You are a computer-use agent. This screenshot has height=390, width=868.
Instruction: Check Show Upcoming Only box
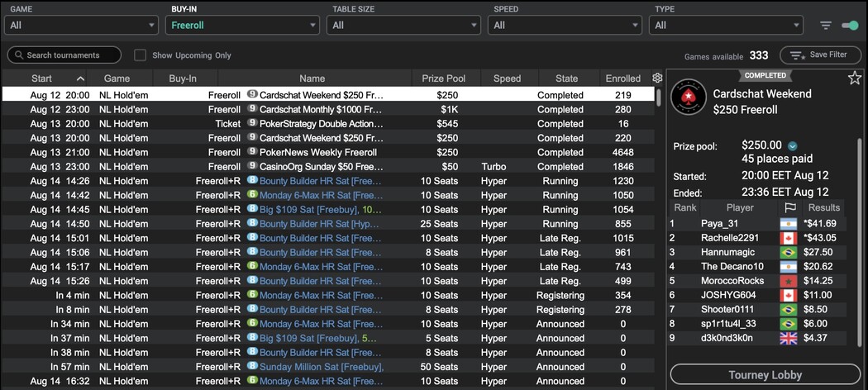pos(140,55)
